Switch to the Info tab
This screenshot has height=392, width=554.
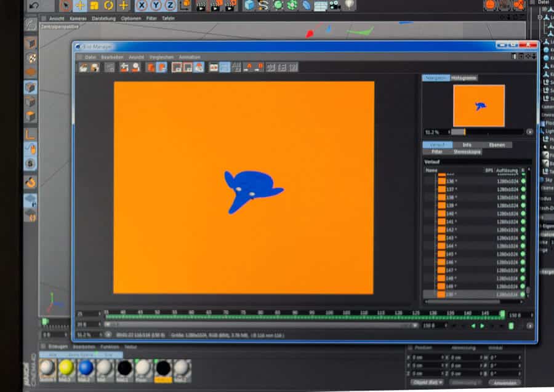click(467, 145)
